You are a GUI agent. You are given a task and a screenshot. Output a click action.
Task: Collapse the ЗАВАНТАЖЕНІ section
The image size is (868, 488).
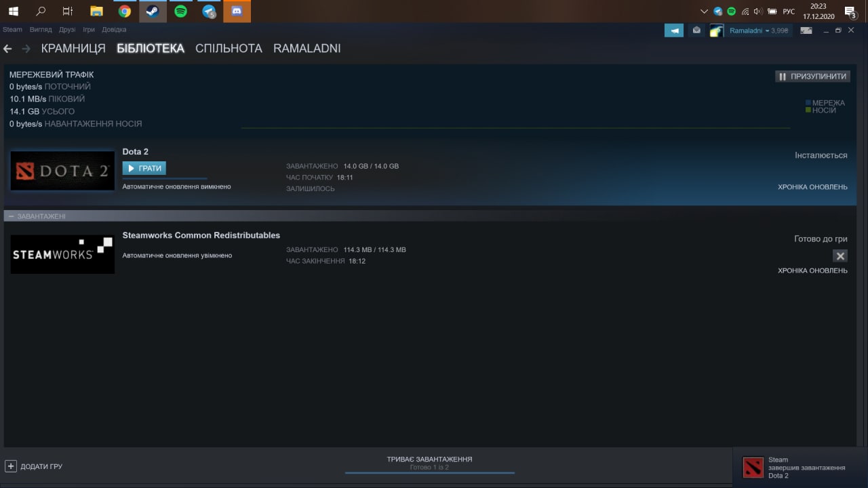pyautogui.click(x=12, y=216)
